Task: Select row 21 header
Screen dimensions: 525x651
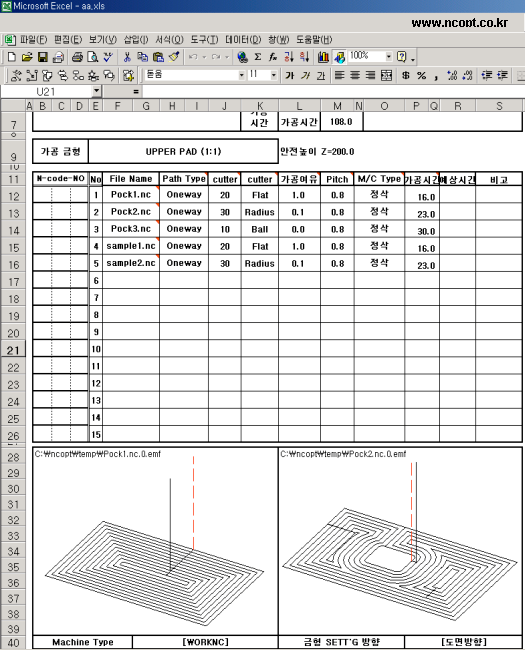Action: (13, 350)
